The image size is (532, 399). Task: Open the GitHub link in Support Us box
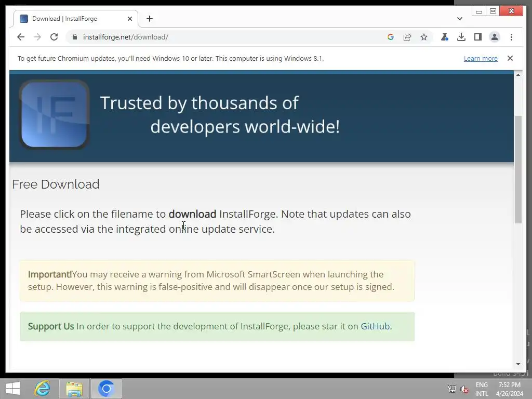[375, 326]
